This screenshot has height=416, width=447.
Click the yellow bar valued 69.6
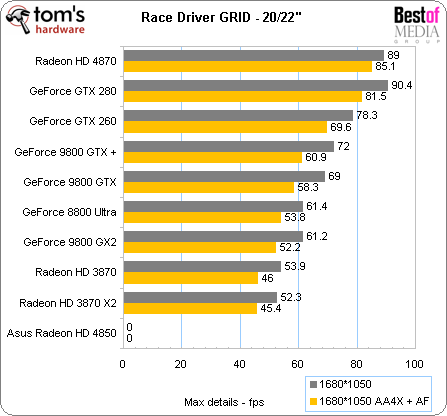click(225, 127)
